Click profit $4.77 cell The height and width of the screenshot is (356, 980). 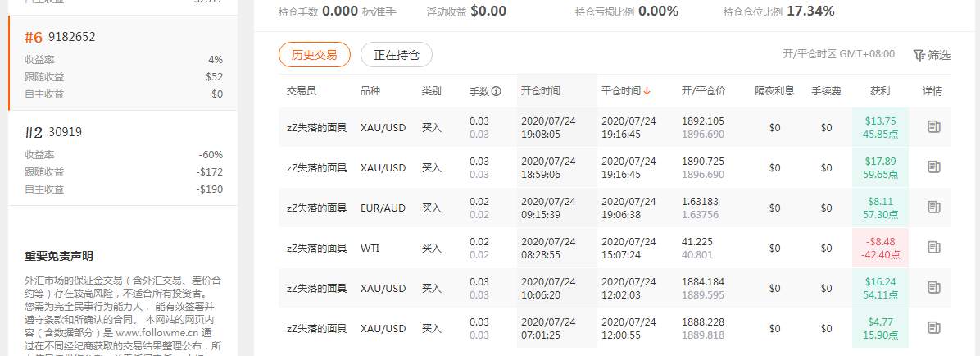click(880, 328)
